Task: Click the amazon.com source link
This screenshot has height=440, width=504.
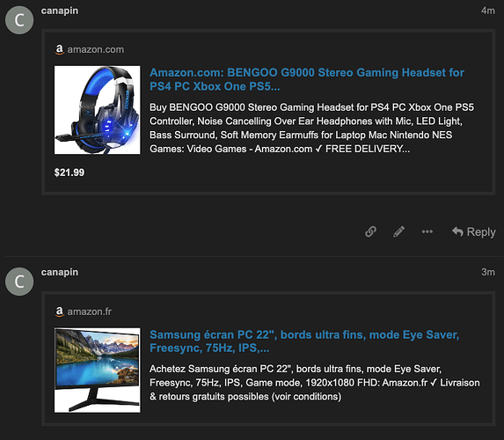Action: click(96, 49)
